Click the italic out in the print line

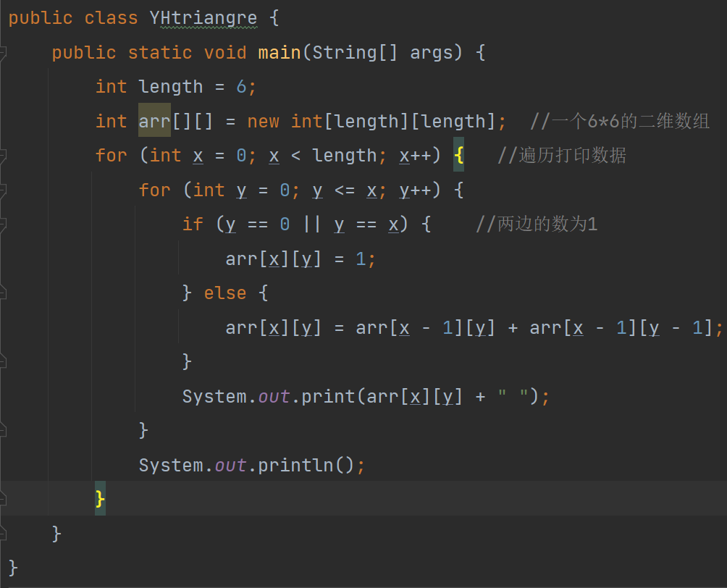point(274,397)
